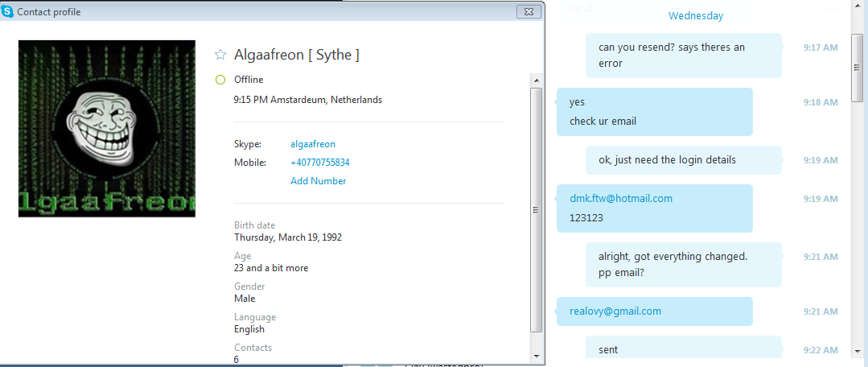
Task: Close the Contact profile window
Action: tap(529, 11)
